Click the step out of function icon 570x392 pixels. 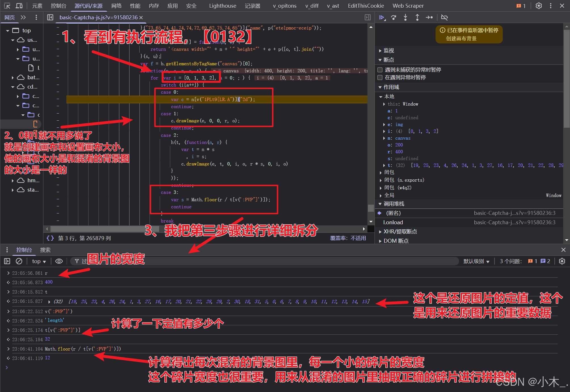pos(417,18)
